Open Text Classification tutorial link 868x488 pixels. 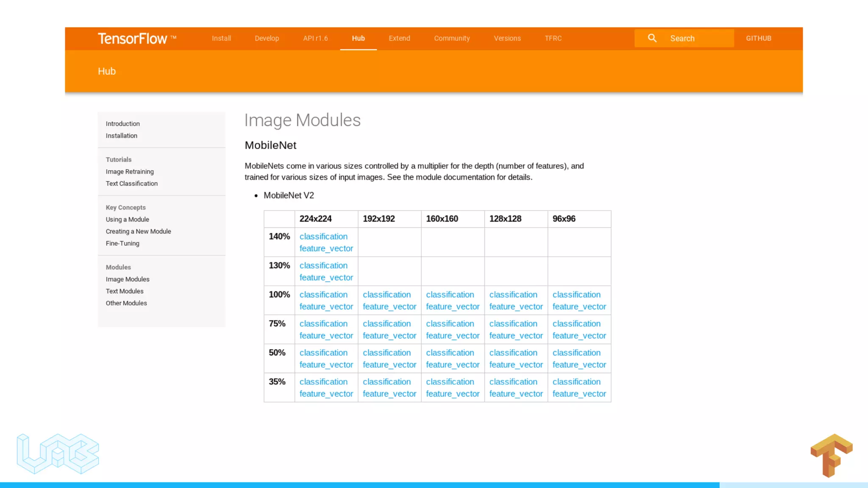tap(131, 183)
